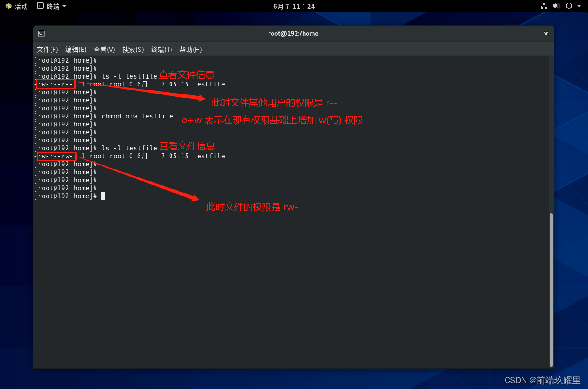Open the 文件(F) menu
This screenshot has height=389, width=588.
coord(47,50)
